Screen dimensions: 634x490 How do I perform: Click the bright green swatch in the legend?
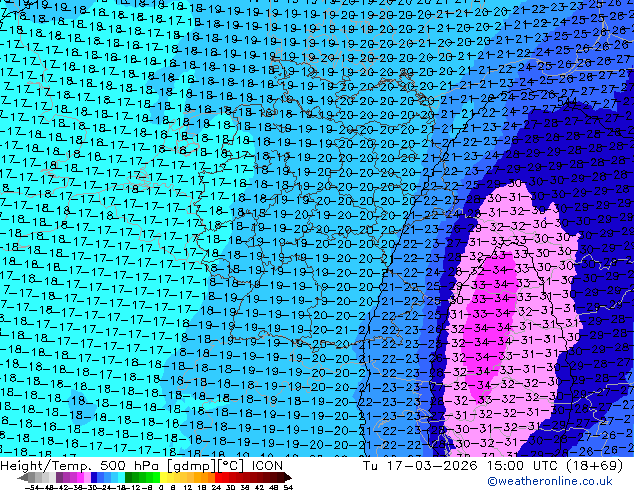pos(156,478)
